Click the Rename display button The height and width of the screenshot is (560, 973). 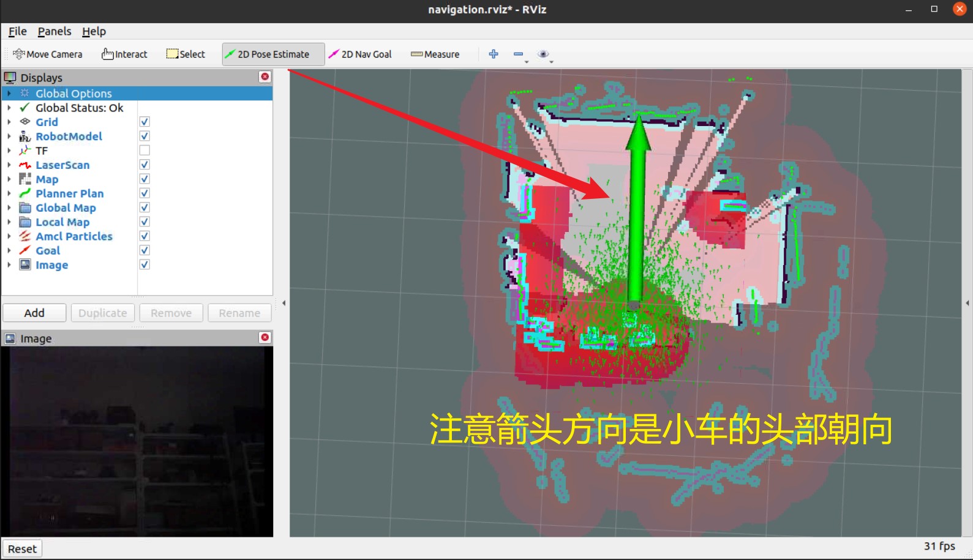pyautogui.click(x=239, y=313)
